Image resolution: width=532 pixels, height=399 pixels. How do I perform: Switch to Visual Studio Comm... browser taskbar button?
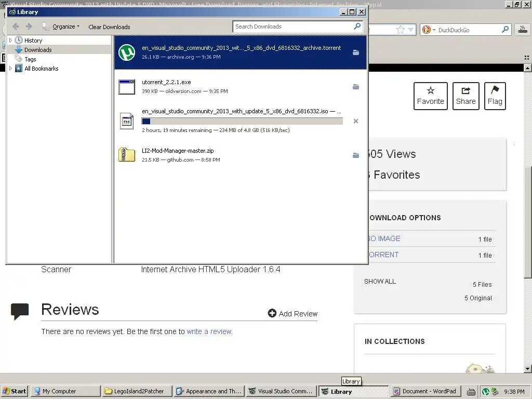[280, 391]
